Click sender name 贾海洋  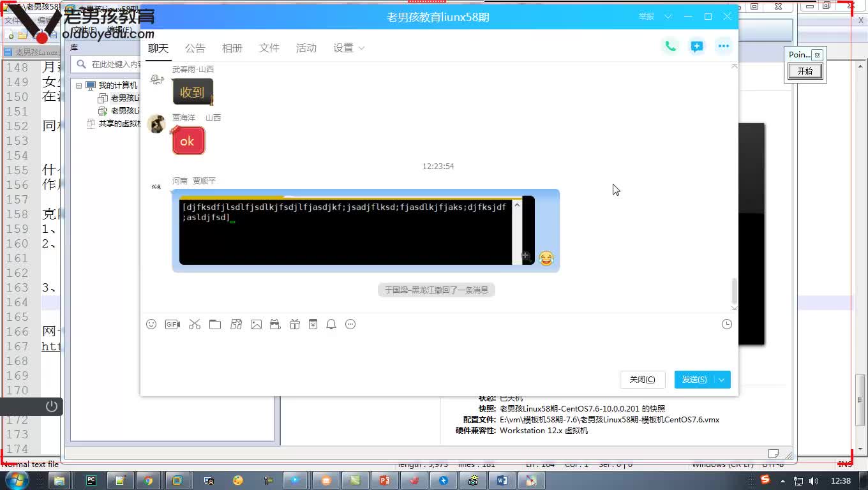(x=184, y=118)
